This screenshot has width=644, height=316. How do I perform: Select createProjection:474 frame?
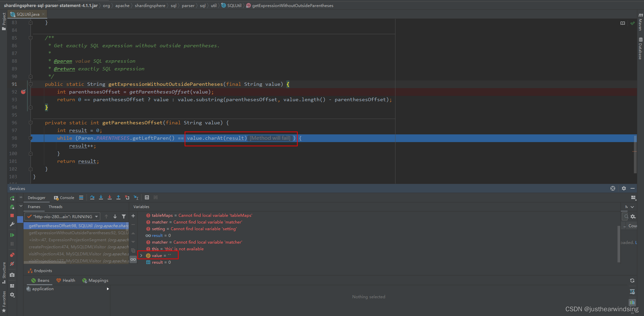click(76, 247)
